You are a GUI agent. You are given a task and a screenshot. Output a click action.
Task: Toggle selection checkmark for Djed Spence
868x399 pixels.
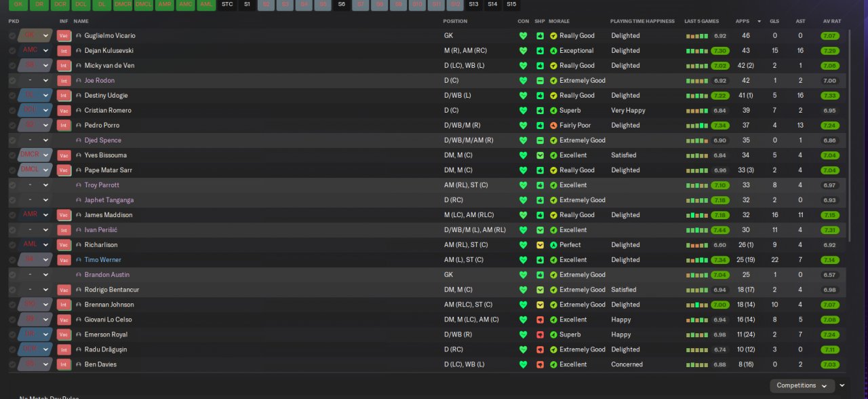12,140
